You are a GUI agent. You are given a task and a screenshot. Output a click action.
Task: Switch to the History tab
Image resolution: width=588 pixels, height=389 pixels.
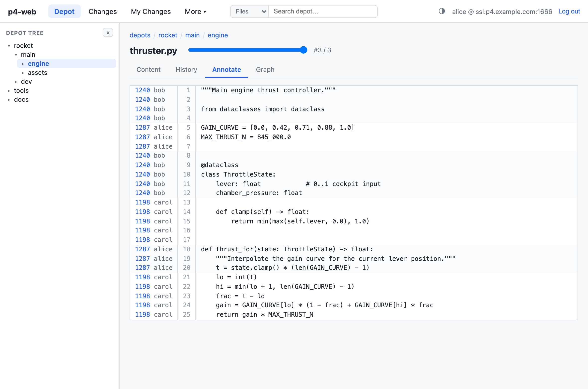click(186, 70)
